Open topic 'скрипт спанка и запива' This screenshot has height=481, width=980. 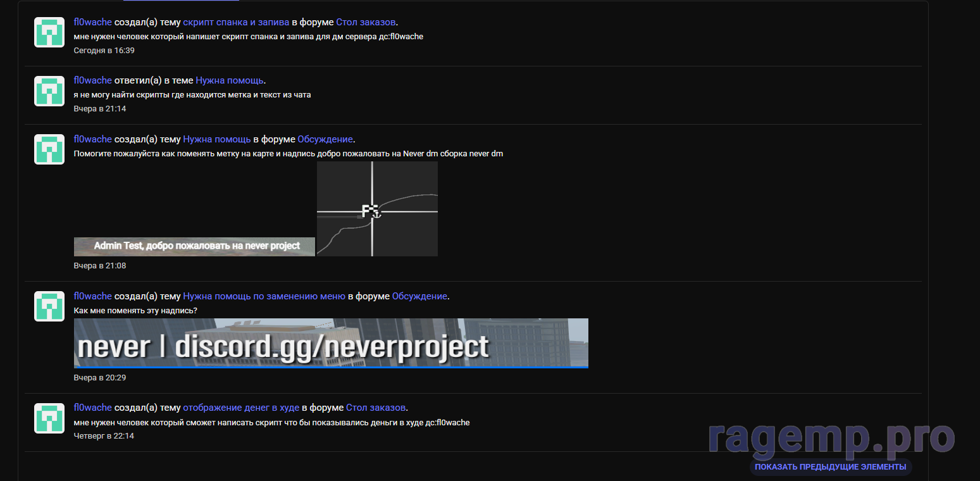coord(236,22)
